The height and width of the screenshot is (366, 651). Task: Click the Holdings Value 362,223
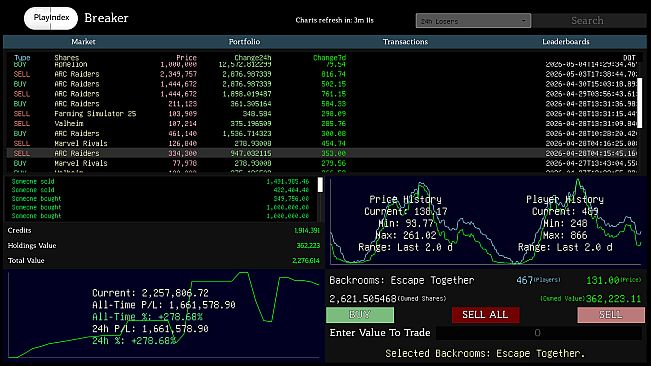(x=308, y=246)
